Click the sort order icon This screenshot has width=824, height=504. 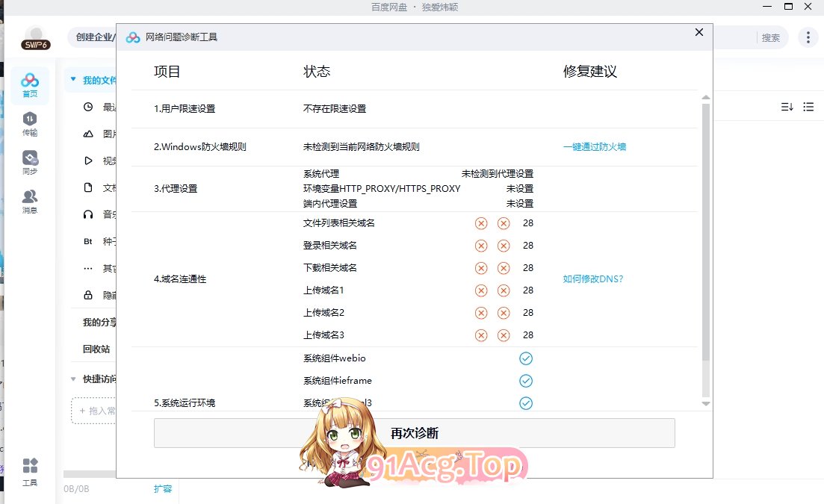click(x=787, y=107)
